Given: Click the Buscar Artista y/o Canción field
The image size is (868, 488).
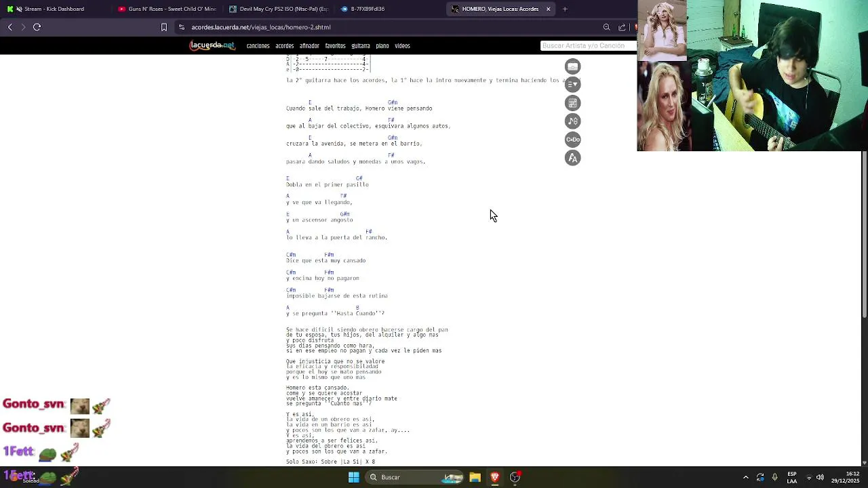Looking at the screenshot, I should tap(588, 45).
